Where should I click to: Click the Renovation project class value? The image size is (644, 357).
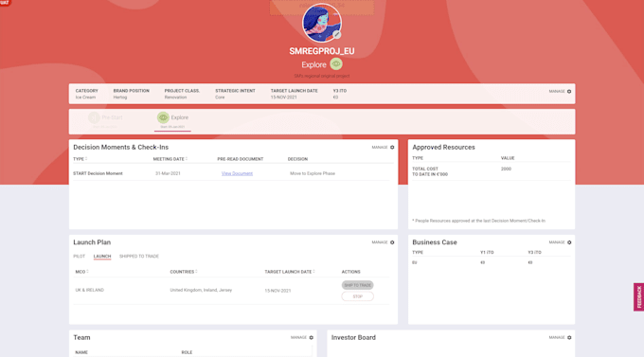(175, 98)
